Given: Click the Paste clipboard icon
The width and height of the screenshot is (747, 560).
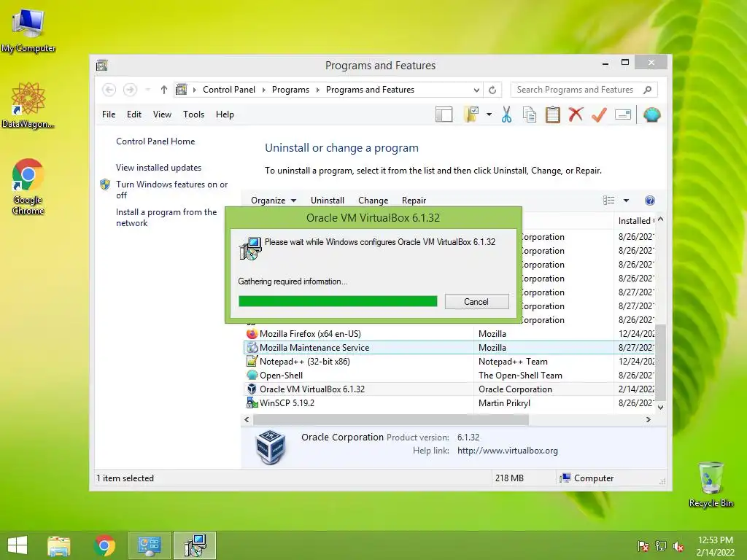Looking at the screenshot, I should 553,114.
